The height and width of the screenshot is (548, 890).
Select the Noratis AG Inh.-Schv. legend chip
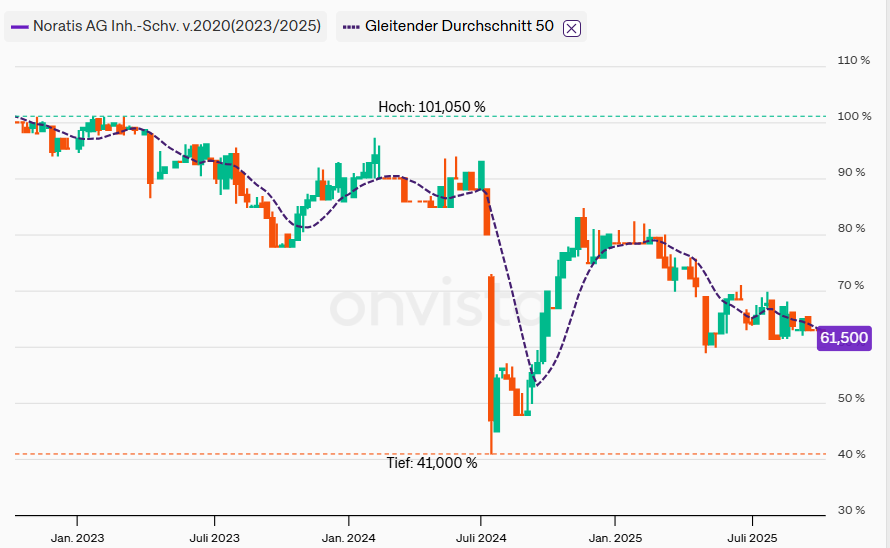click(x=166, y=27)
